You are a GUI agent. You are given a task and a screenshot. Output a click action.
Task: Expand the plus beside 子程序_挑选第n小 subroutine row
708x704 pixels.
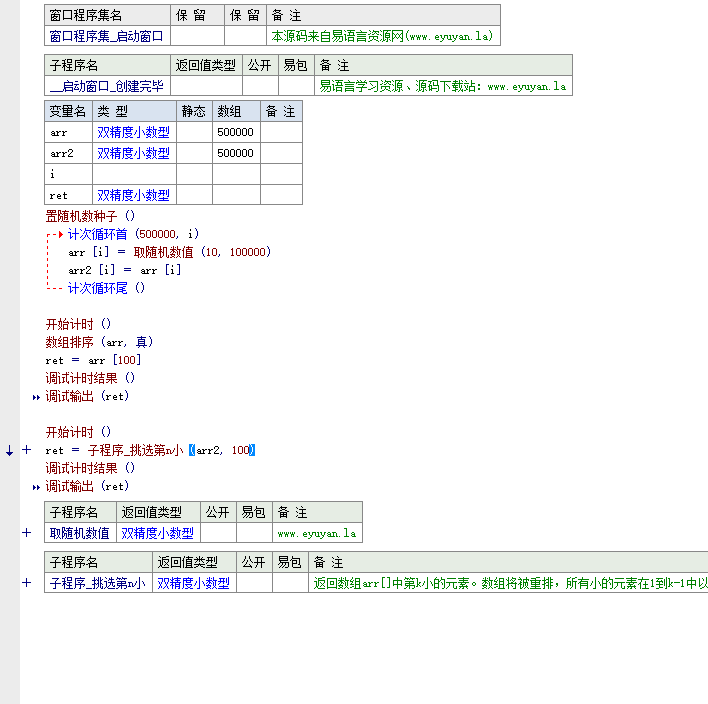[x=27, y=582]
